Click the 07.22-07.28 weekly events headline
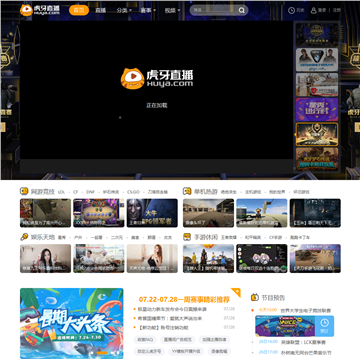 click(184, 299)
